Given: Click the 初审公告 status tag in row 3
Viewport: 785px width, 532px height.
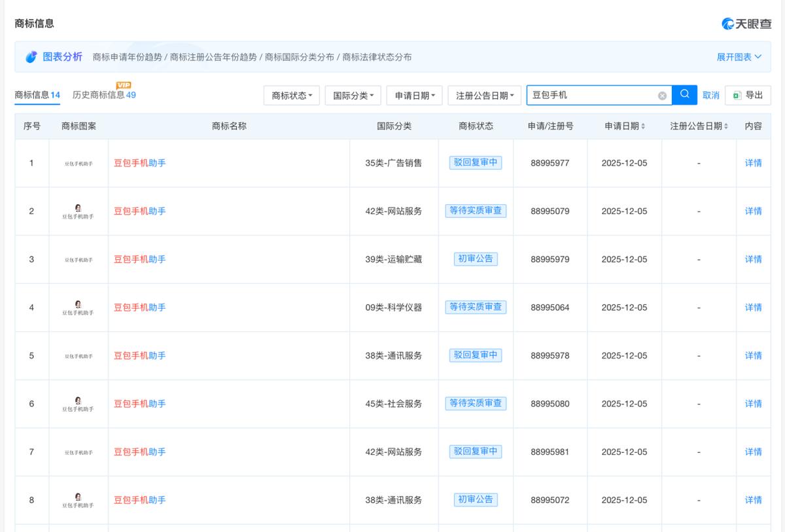Looking at the screenshot, I should pos(476,259).
